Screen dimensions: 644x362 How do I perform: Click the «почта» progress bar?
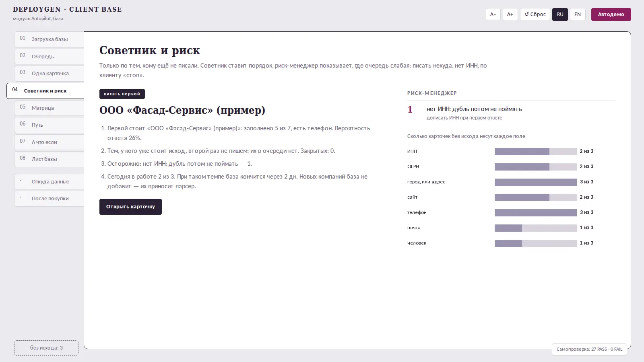tap(535, 228)
